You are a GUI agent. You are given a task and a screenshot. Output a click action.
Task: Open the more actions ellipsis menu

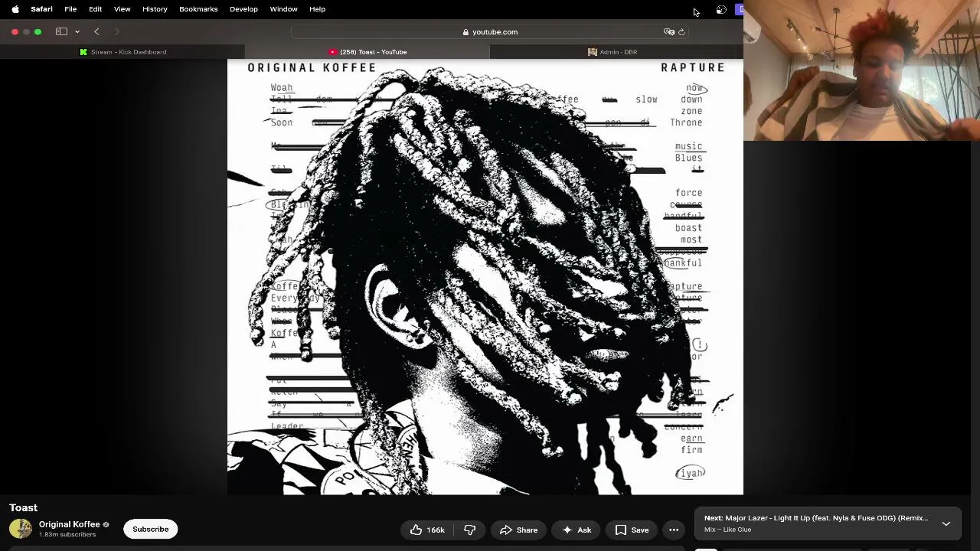[x=674, y=530]
